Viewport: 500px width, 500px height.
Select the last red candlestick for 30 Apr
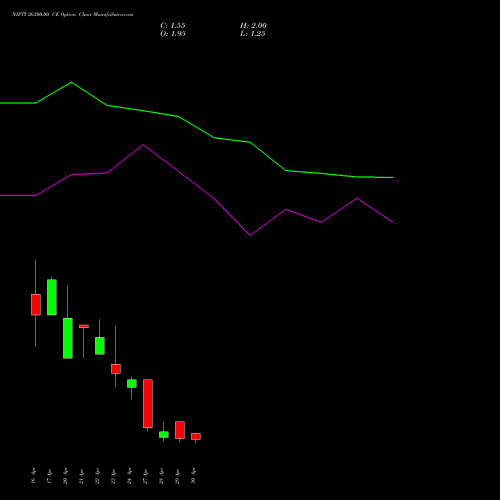point(196,436)
